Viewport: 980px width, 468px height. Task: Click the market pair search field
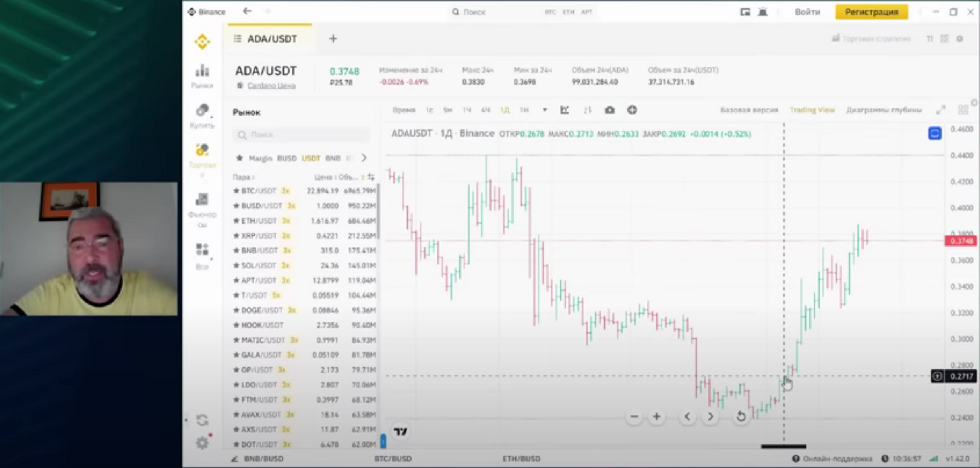click(x=301, y=135)
